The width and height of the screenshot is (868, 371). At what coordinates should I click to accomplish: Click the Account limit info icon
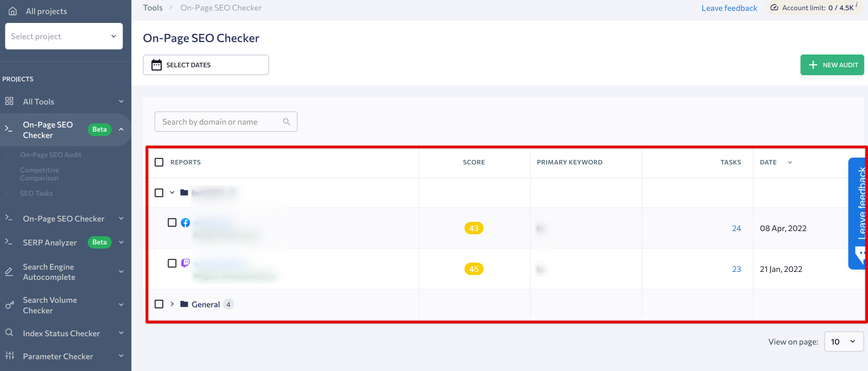(x=856, y=4)
